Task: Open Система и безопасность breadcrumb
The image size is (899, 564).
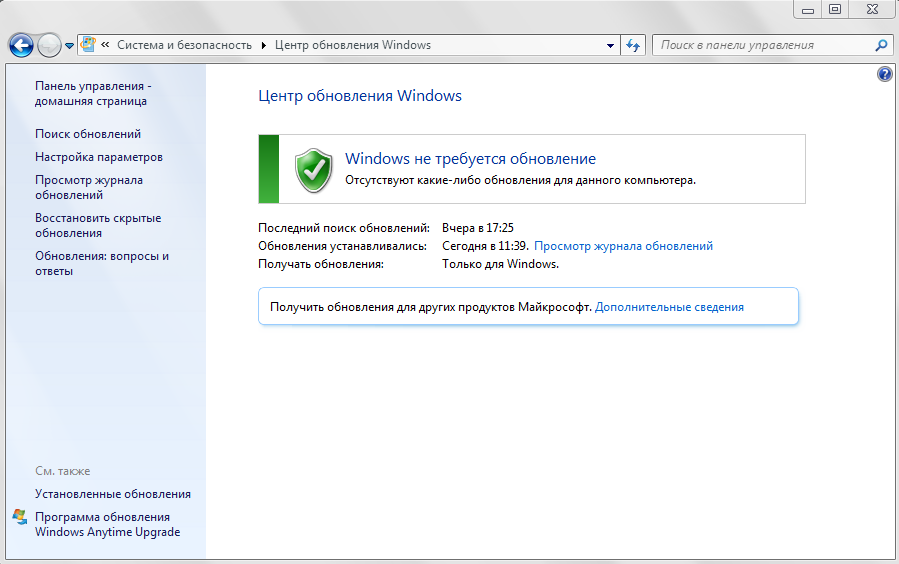Action: (x=184, y=45)
